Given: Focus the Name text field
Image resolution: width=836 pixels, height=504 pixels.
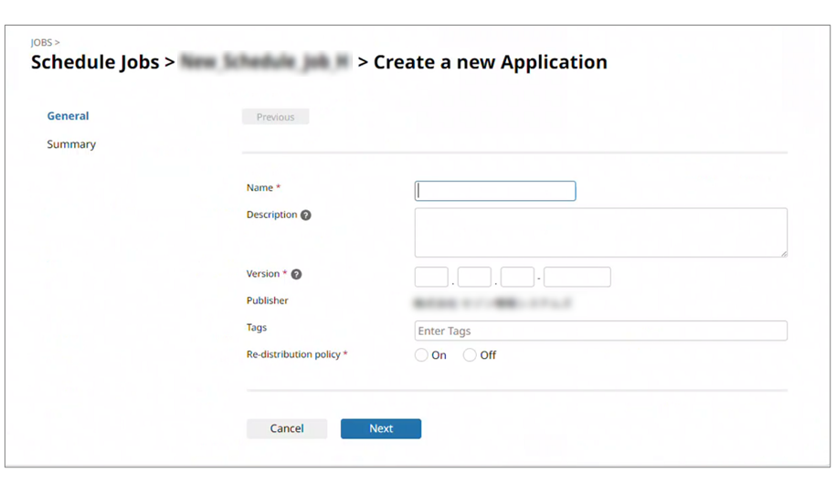Looking at the screenshot, I should point(495,191).
